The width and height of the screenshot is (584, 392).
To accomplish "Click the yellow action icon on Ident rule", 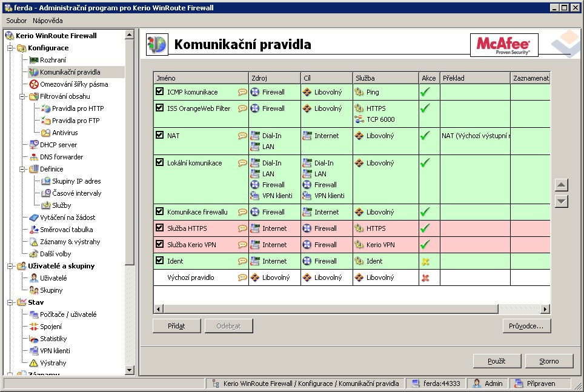I will 425,262.
